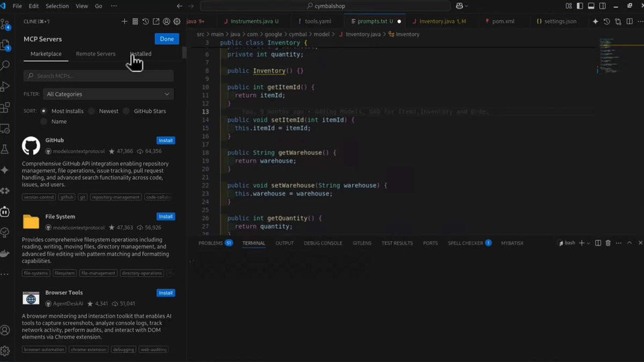Switch to Remote Servers tab
644x362 pixels.
pos(96,54)
